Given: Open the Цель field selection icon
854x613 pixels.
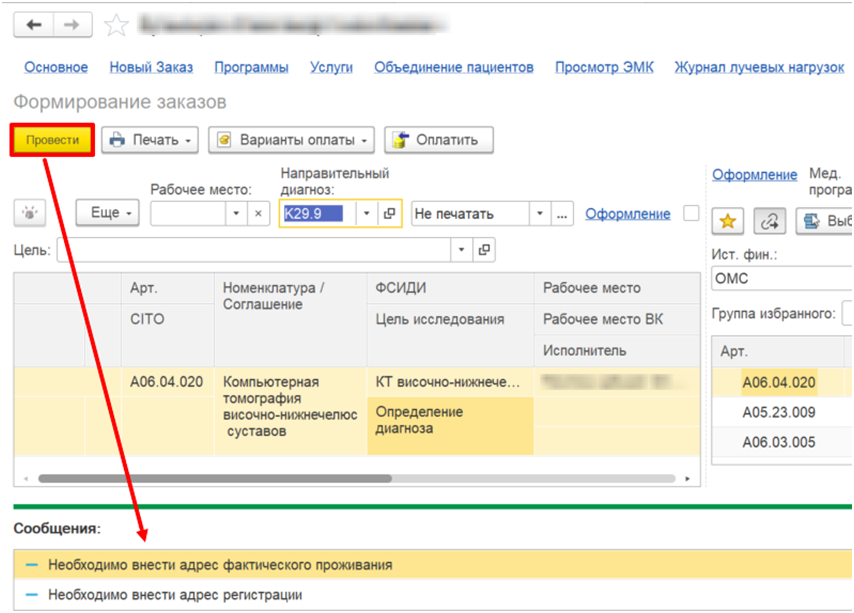Looking at the screenshot, I should pos(484,250).
